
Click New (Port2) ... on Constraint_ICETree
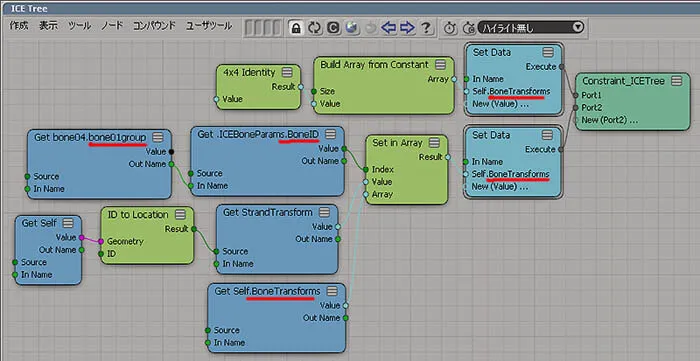(x=609, y=120)
